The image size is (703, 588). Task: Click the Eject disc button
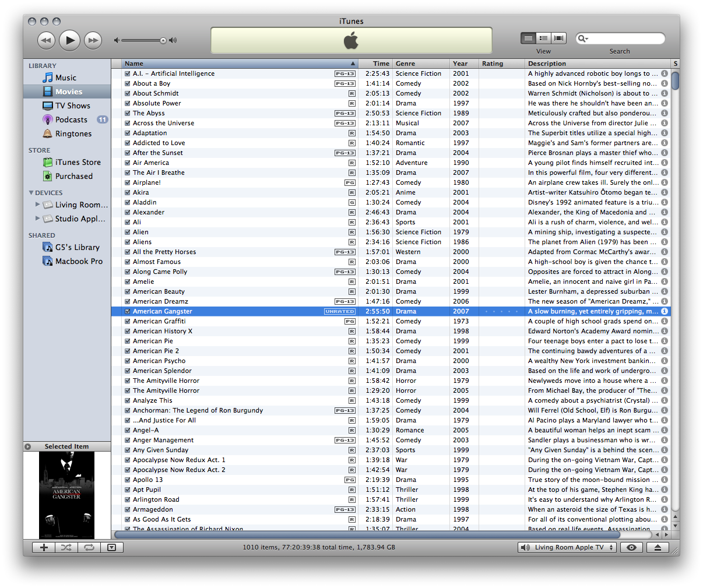coord(658,547)
